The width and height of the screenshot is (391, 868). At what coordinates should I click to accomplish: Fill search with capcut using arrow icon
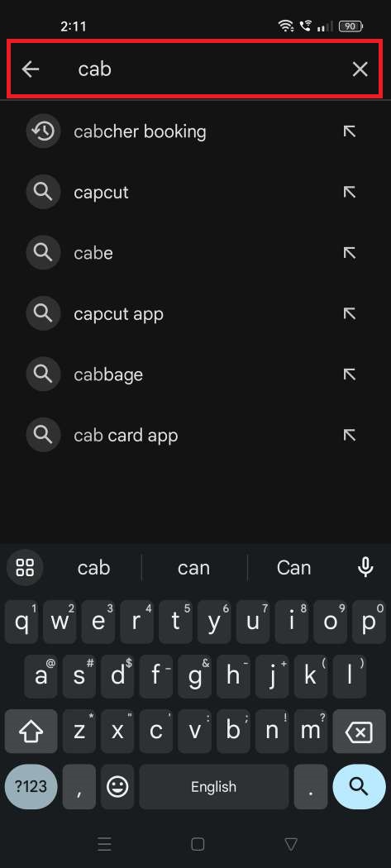(349, 192)
